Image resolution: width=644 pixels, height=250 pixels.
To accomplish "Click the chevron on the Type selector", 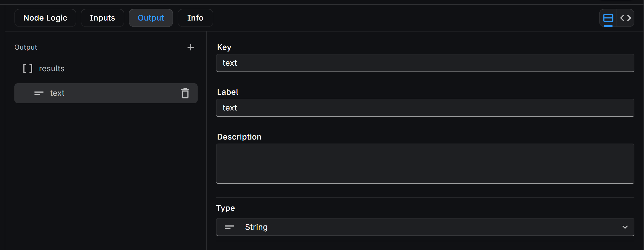I will coord(625,227).
